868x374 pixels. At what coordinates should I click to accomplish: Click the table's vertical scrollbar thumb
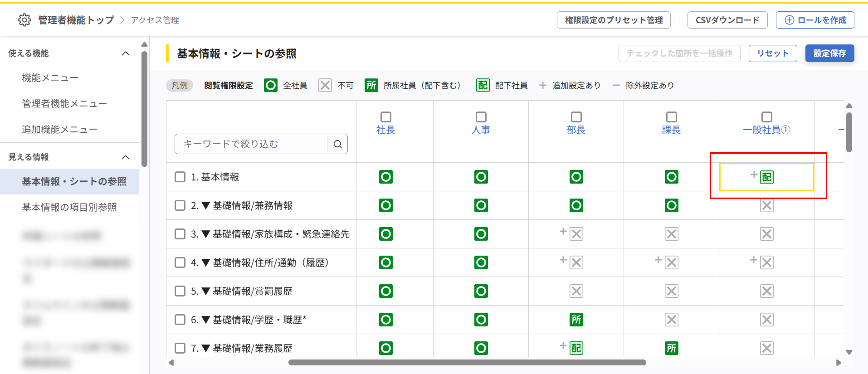pos(849,132)
